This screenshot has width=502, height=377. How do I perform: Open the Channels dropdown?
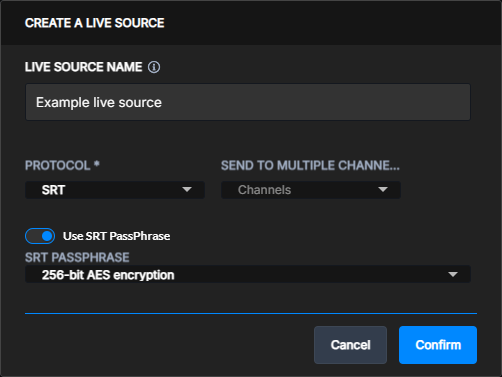[311, 190]
